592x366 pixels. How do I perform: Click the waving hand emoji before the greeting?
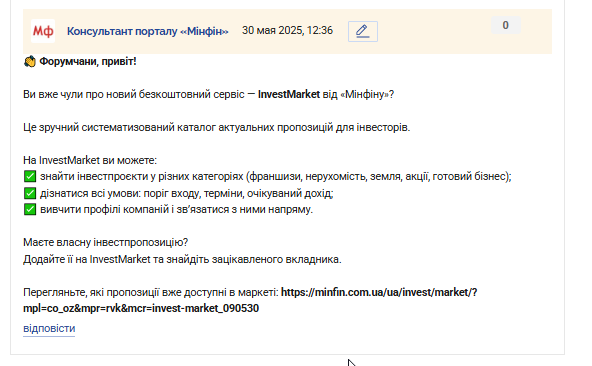pos(30,61)
